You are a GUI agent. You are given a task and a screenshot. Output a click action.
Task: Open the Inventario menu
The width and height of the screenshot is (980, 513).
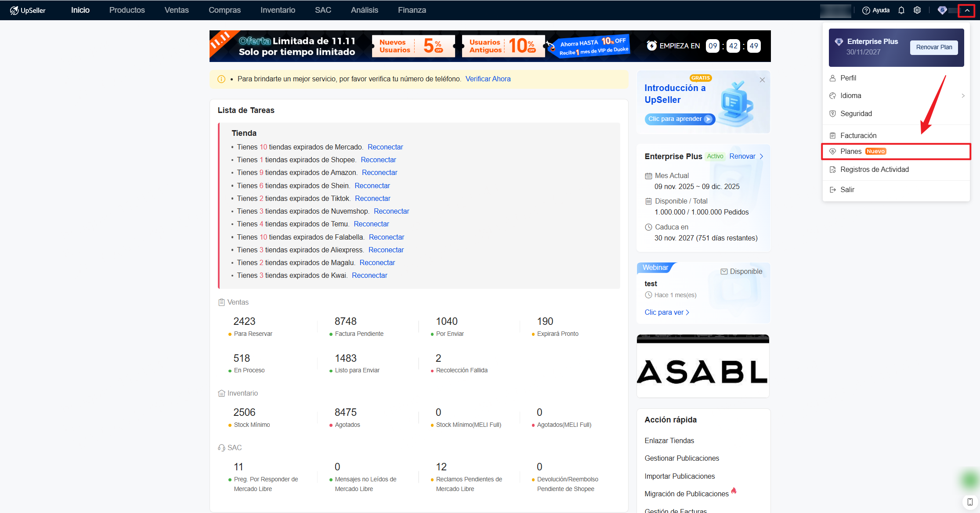[x=278, y=10]
